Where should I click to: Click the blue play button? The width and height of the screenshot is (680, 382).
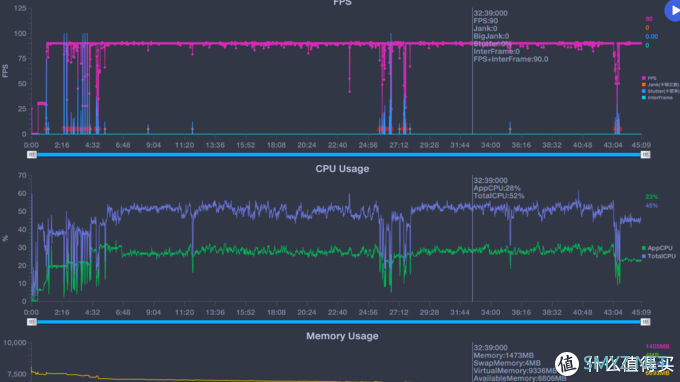673,10
